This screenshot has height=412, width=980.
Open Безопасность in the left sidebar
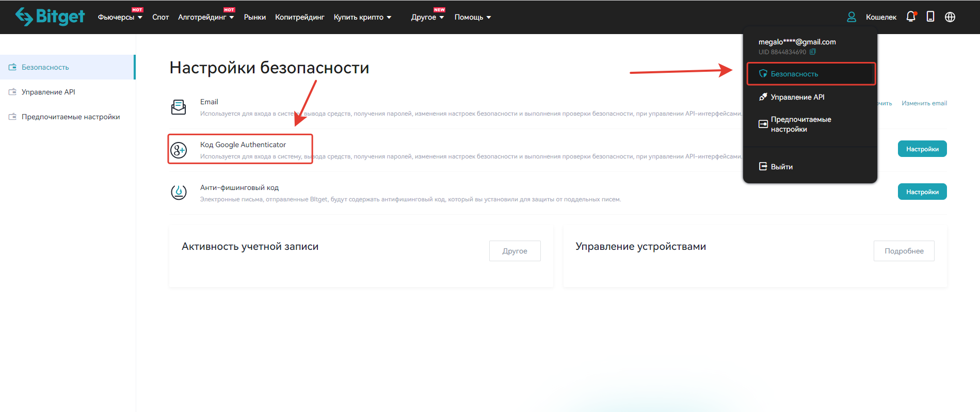[67, 67]
